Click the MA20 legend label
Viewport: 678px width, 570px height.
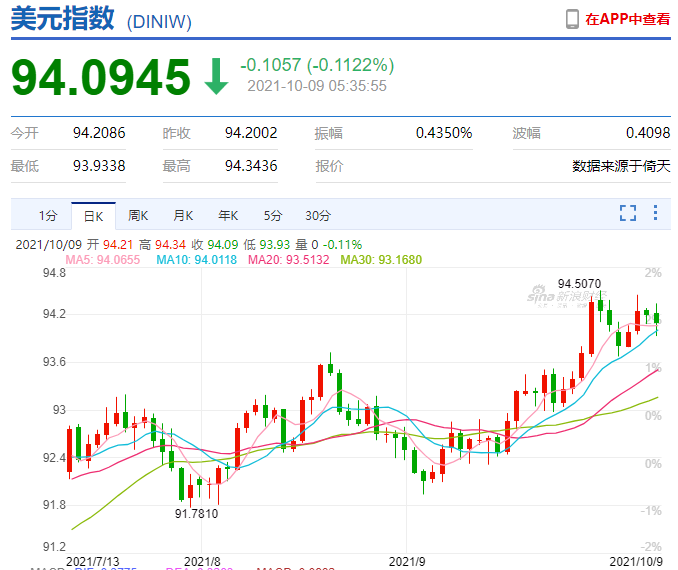coord(289,259)
